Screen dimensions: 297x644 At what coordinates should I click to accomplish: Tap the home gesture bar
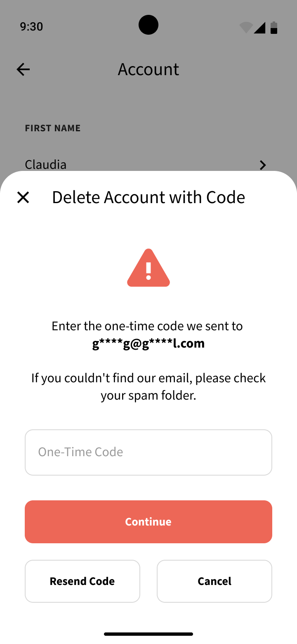148,634
